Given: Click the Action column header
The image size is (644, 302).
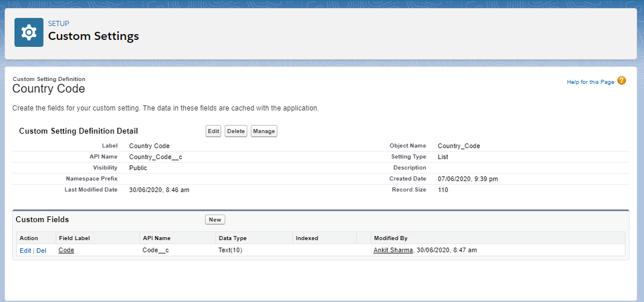Looking at the screenshot, I should coord(29,238).
